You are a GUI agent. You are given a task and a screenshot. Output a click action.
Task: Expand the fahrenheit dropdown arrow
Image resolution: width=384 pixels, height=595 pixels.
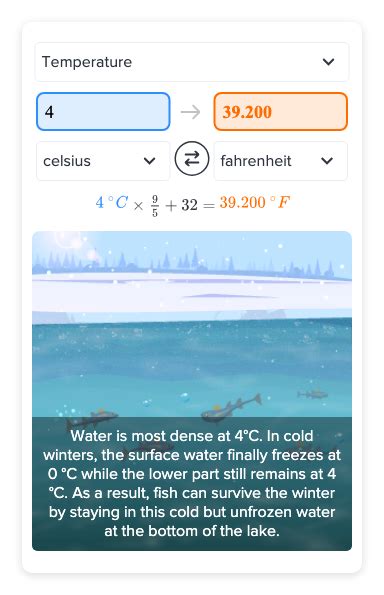pyautogui.click(x=327, y=161)
